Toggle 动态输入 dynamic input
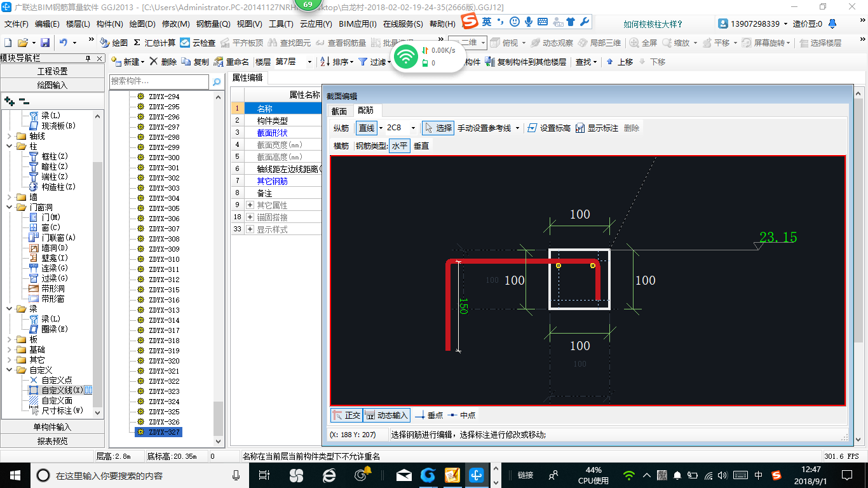Screen dimensions: 868x488 click(386, 415)
